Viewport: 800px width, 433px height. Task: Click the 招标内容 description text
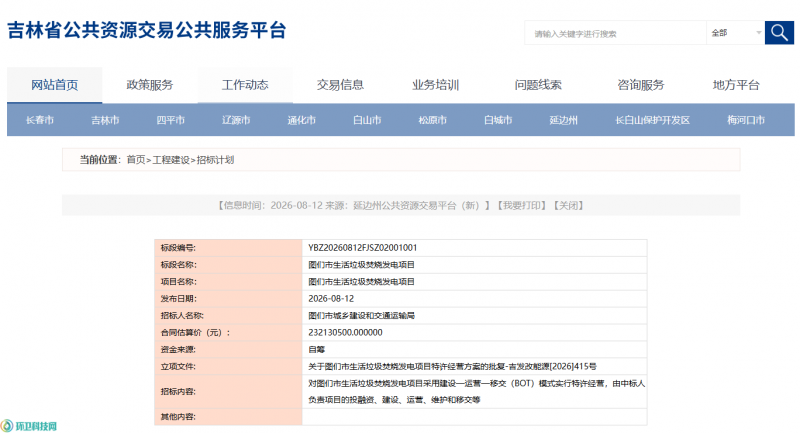coord(477,391)
